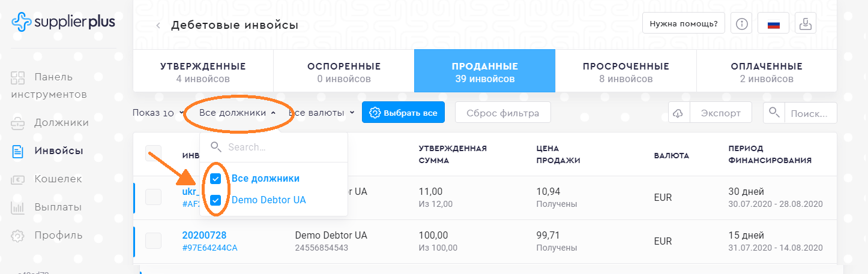Open Выплаты payouts in sidebar
Image resolution: width=868 pixels, height=274 pixels.
tap(58, 207)
